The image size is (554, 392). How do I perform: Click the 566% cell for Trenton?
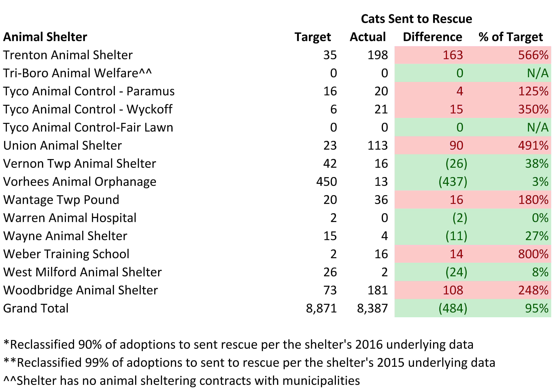(x=533, y=55)
